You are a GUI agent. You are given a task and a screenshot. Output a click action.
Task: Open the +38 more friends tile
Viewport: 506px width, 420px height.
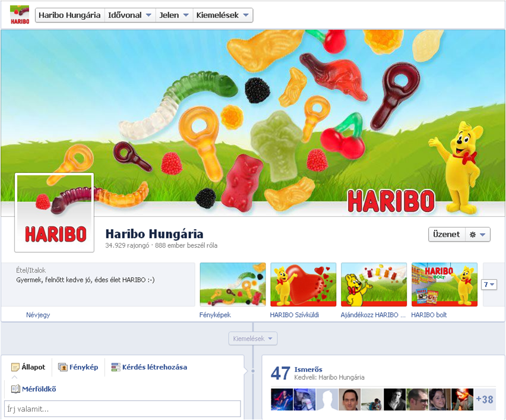(x=485, y=399)
